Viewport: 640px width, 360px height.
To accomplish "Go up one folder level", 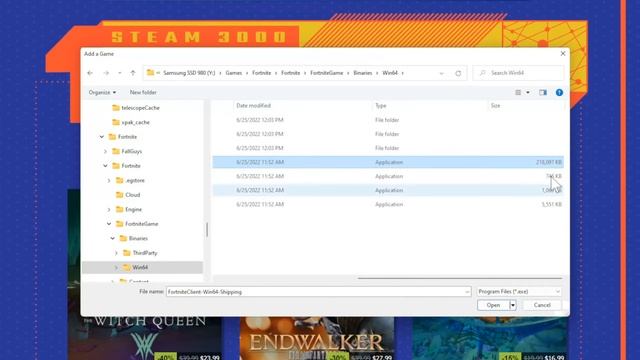I will click(x=133, y=73).
